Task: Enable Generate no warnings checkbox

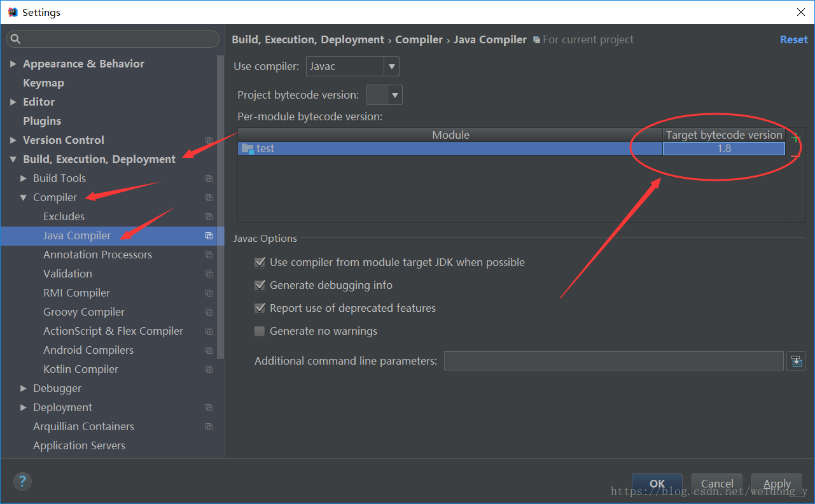Action: coord(260,331)
